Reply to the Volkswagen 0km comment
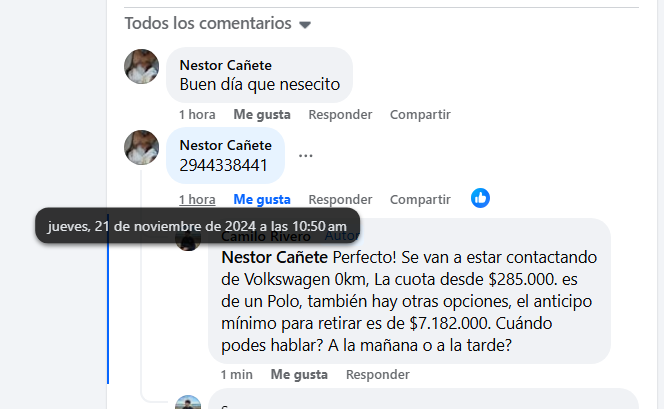664x409 pixels. 377,375
